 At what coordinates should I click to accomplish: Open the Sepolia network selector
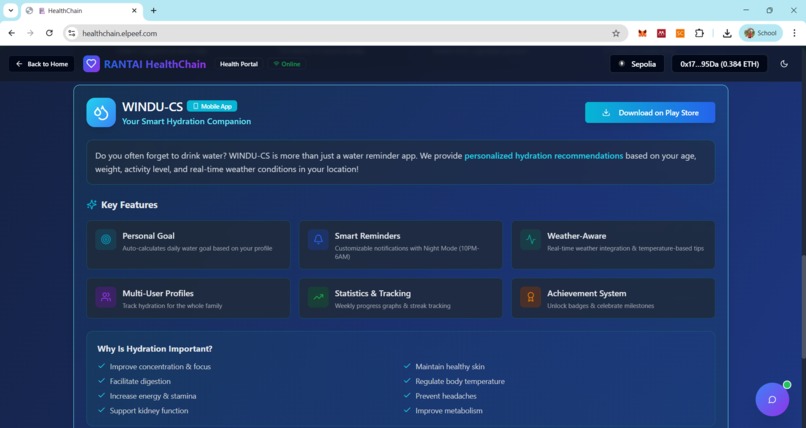click(x=637, y=64)
